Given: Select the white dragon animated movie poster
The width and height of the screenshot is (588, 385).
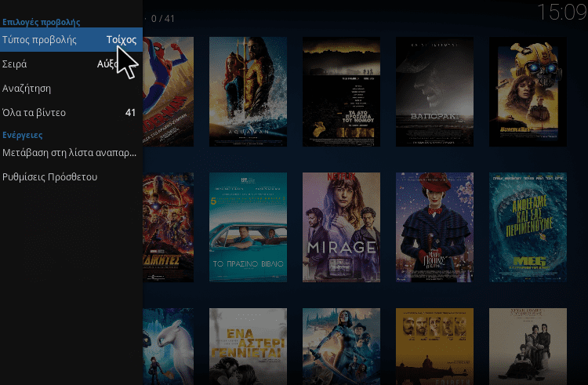Looking at the screenshot, I should click(169, 347).
